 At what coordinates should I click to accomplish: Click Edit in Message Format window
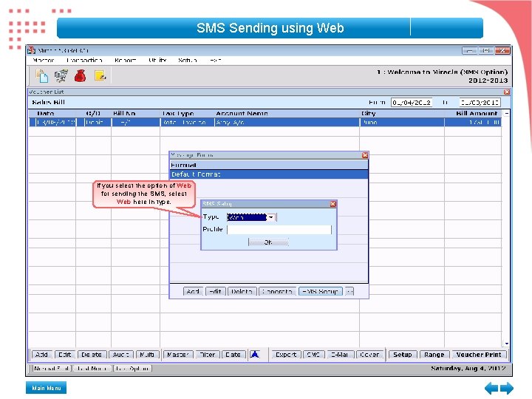click(215, 291)
